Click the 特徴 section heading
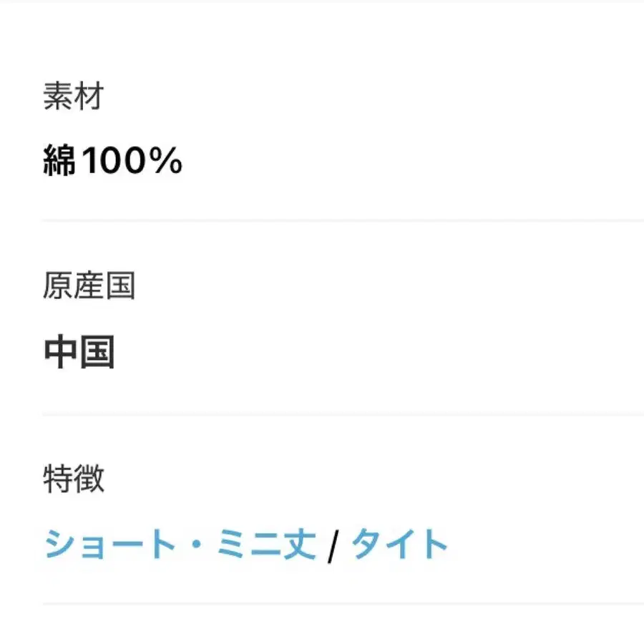Screen dimensions: 644x644 [x=74, y=479]
